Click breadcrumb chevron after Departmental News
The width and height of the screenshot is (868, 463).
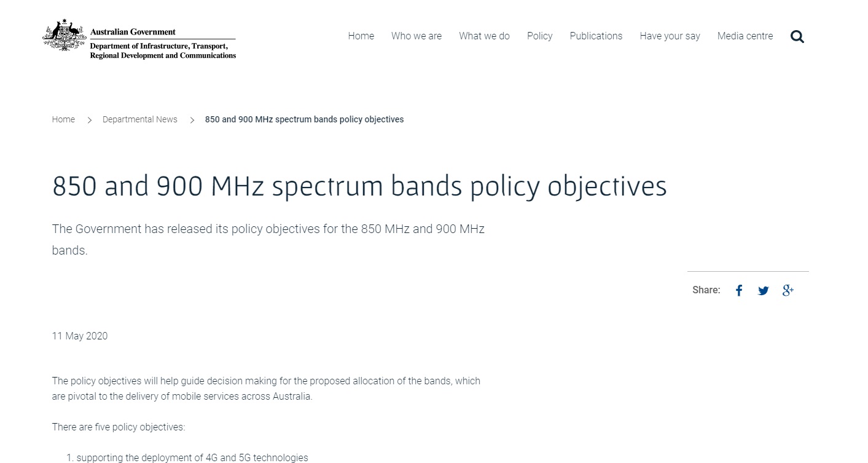pos(192,120)
